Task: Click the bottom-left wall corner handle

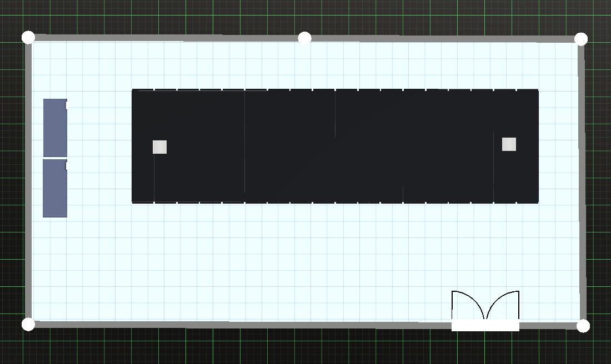Action: [28, 324]
